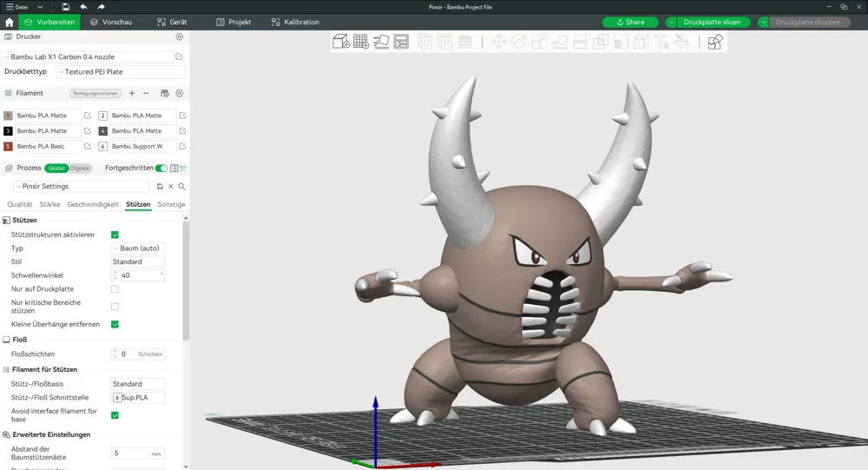Switch to the Gerät tab
Viewport: 868px width, 470px height.
pyautogui.click(x=172, y=23)
